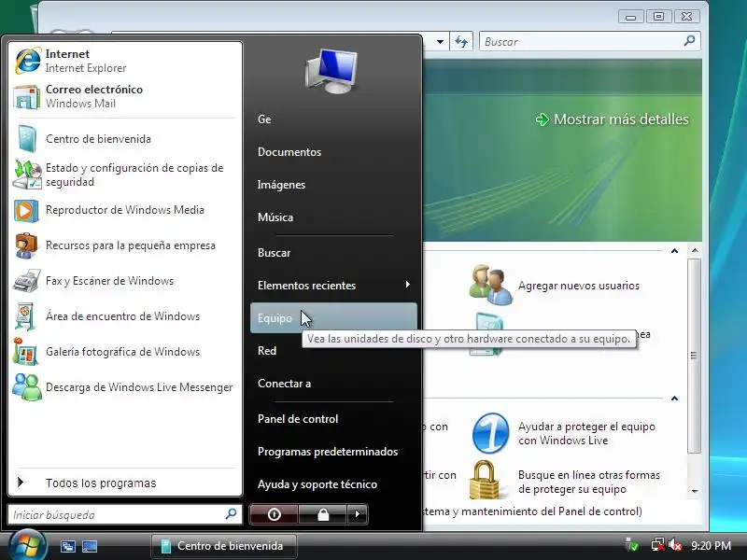Click Mostrar más detalles link
747x560 pixels.
point(613,119)
